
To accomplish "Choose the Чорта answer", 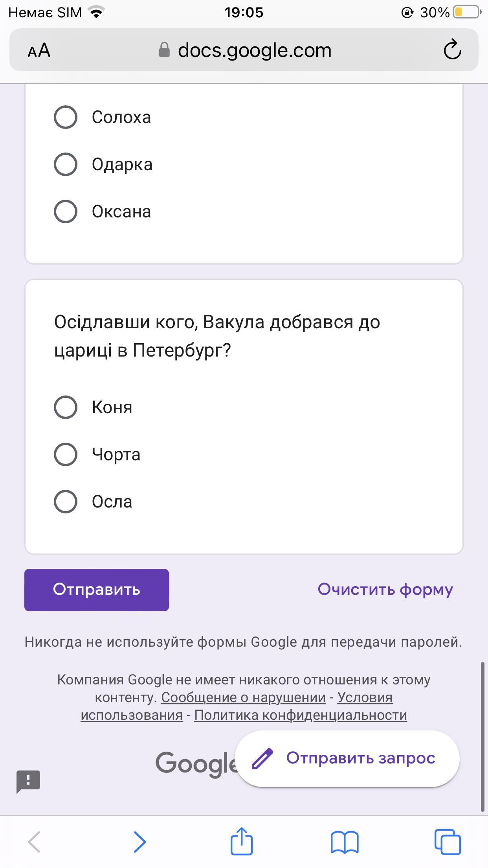I will (66, 454).
